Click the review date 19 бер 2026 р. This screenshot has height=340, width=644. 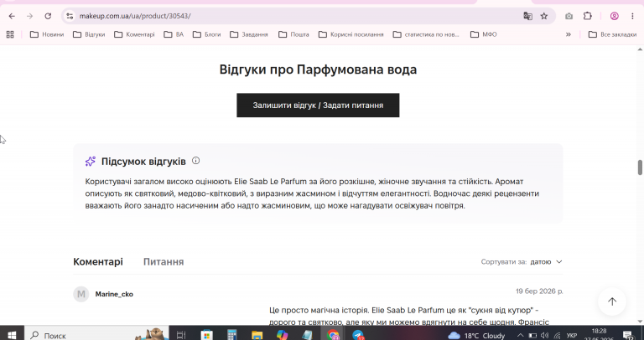pyautogui.click(x=539, y=291)
